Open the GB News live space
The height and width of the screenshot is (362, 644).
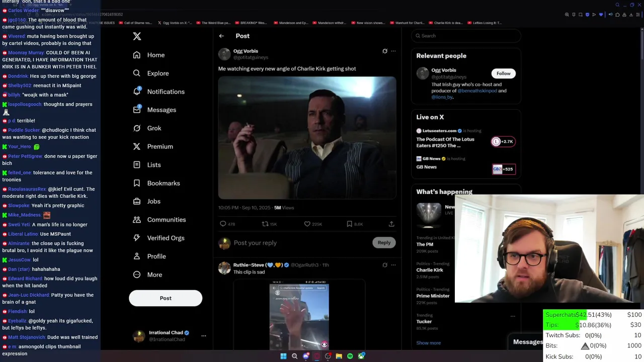(x=466, y=164)
